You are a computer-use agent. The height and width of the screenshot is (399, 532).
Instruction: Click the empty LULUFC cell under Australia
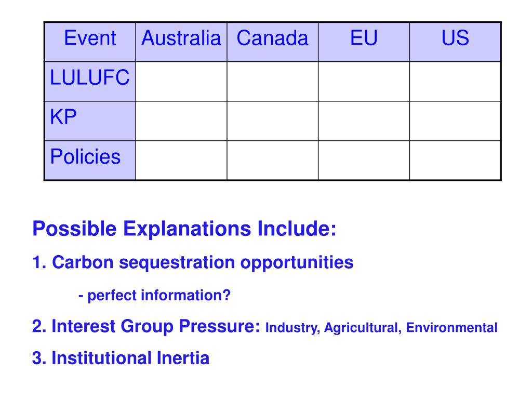click(181, 82)
